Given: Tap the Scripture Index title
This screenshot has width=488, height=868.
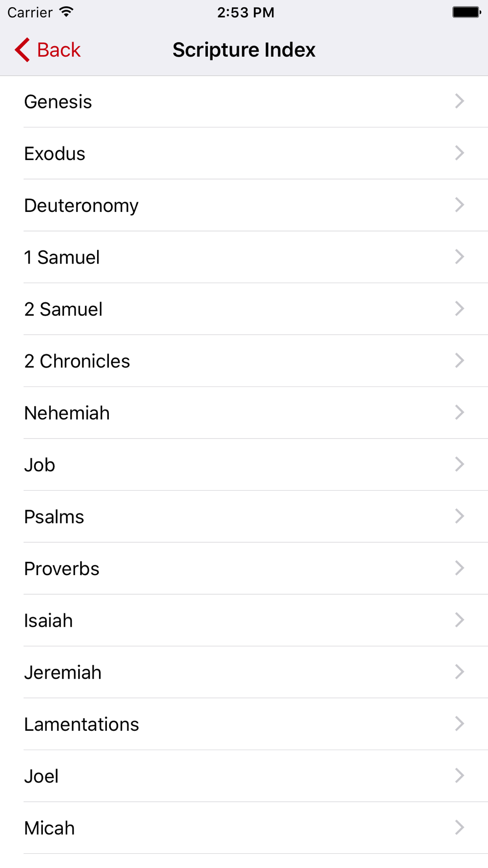Looking at the screenshot, I should [x=244, y=50].
